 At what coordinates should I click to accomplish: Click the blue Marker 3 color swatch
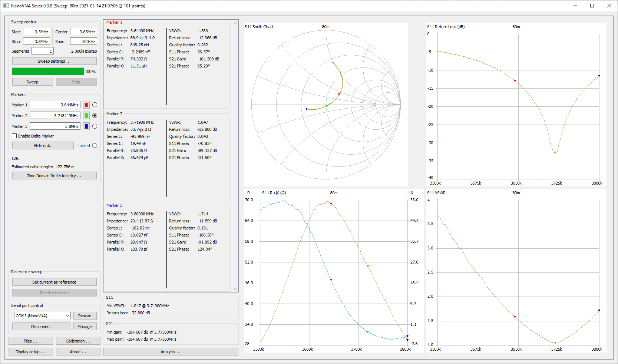pyautogui.click(x=86, y=126)
